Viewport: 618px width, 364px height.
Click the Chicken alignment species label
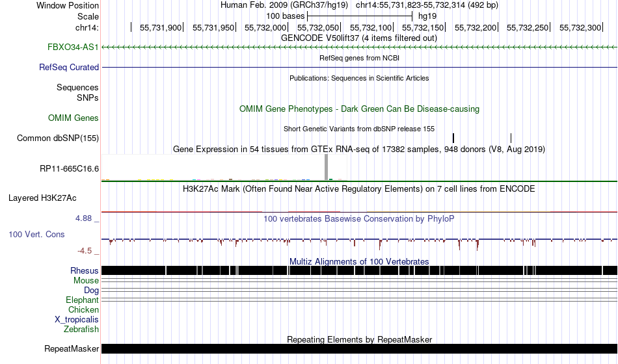[x=83, y=309]
